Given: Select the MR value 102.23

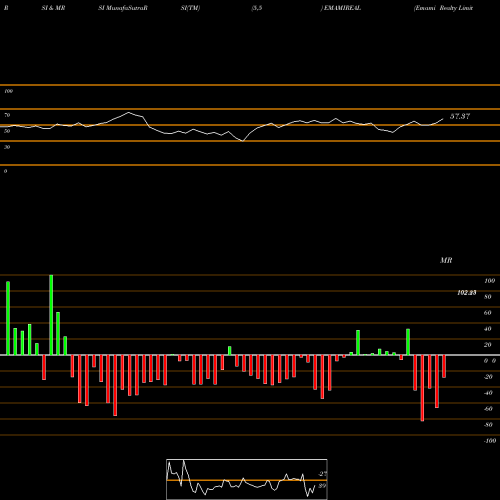Looking at the screenshot, I should [x=467, y=293].
